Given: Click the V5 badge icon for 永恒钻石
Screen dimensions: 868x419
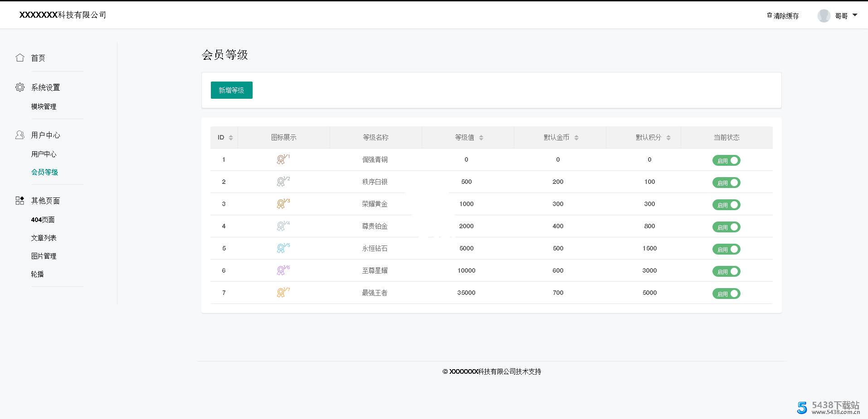Looking at the screenshot, I should click(281, 248).
